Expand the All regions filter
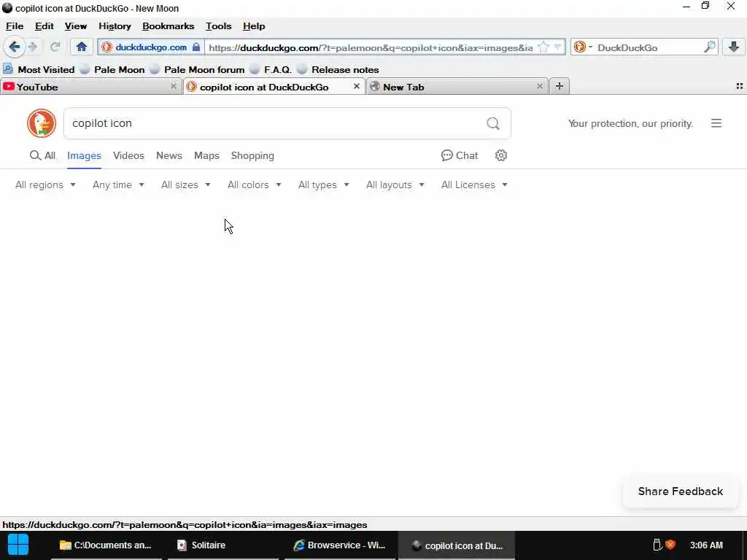This screenshot has width=747, height=560. [x=45, y=184]
